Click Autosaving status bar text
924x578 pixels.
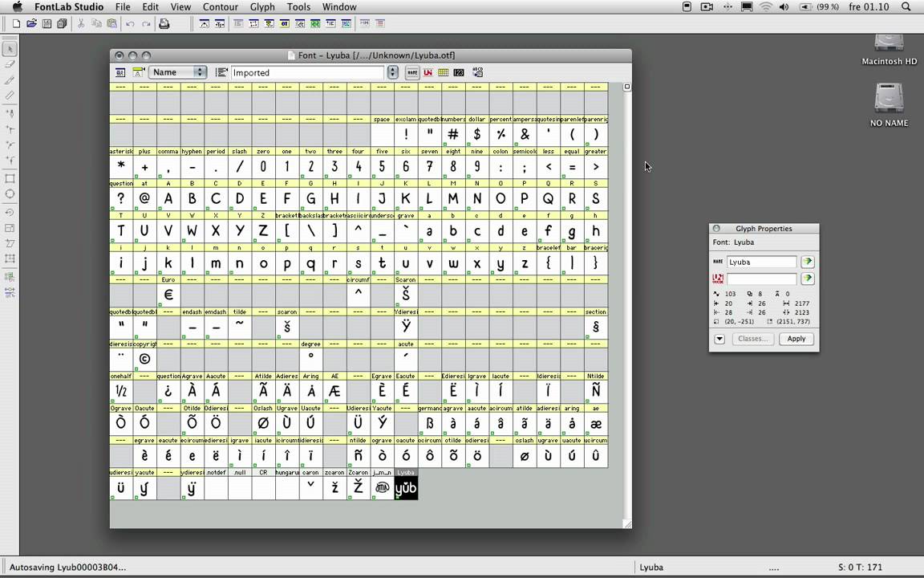coord(67,568)
